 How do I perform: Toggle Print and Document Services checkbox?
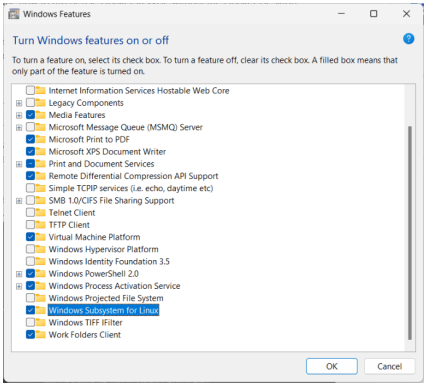pyautogui.click(x=30, y=164)
